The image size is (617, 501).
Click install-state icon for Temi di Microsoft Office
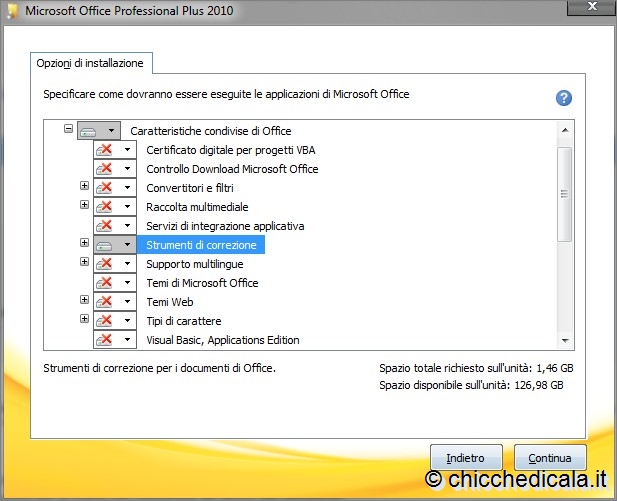(104, 283)
